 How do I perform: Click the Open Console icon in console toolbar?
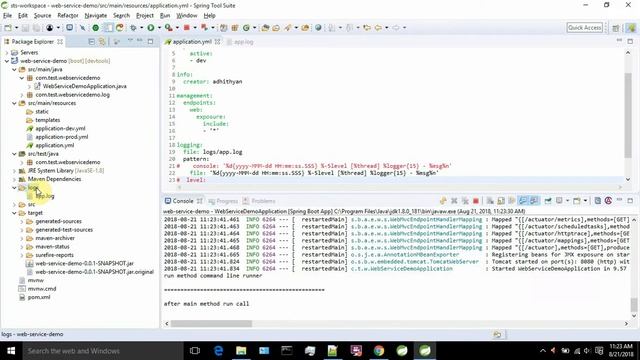[x=577, y=201]
